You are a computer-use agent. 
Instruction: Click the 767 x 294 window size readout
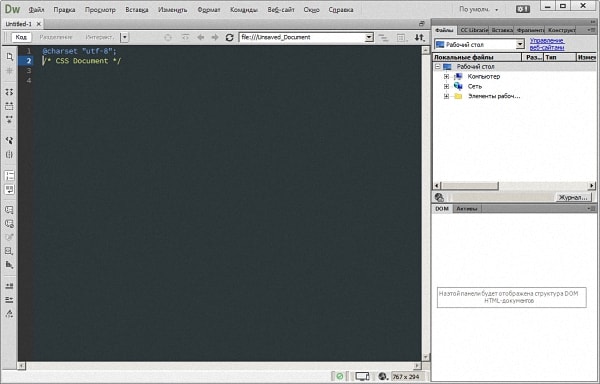[x=406, y=377]
